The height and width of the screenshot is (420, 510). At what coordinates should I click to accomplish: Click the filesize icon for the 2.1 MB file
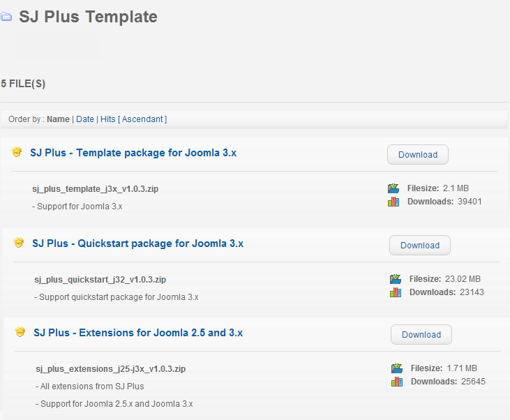click(393, 188)
